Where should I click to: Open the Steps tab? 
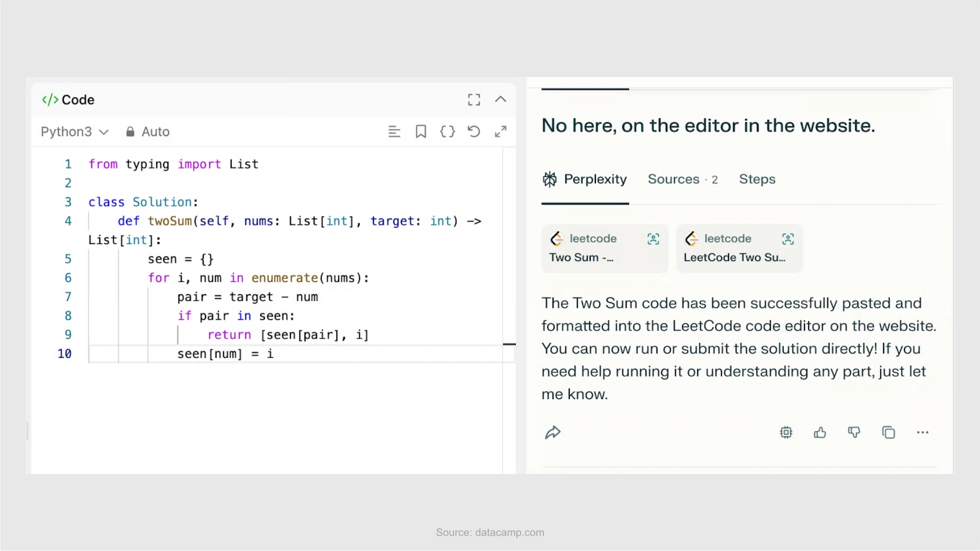click(757, 179)
